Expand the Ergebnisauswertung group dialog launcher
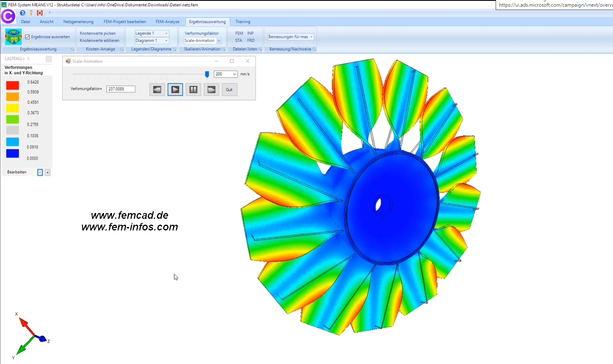This screenshot has height=364, width=613. (x=72, y=50)
